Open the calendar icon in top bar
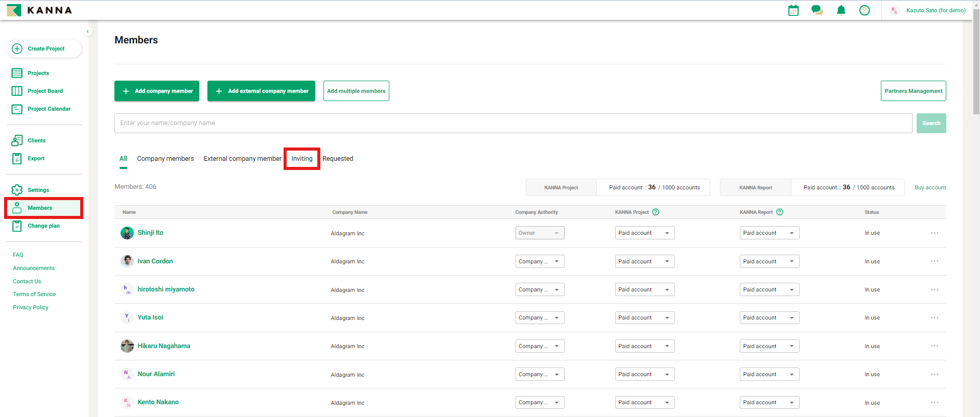980x417 pixels. pyautogui.click(x=793, y=10)
